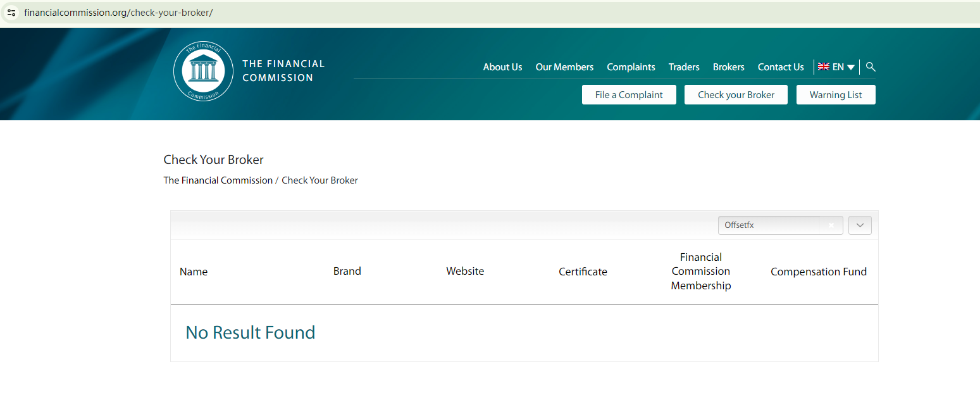Click the UK flag language icon
Viewport: 980px width, 395px height.
click(823, 66)
